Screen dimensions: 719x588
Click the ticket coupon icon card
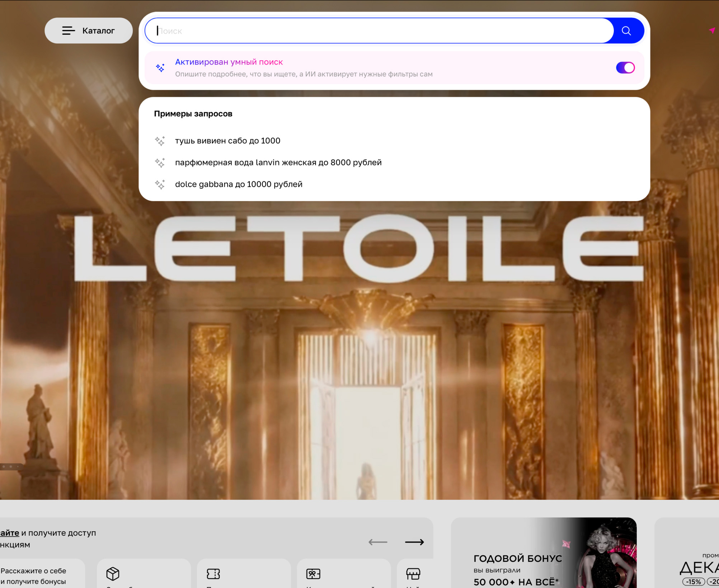pos(213,574)
